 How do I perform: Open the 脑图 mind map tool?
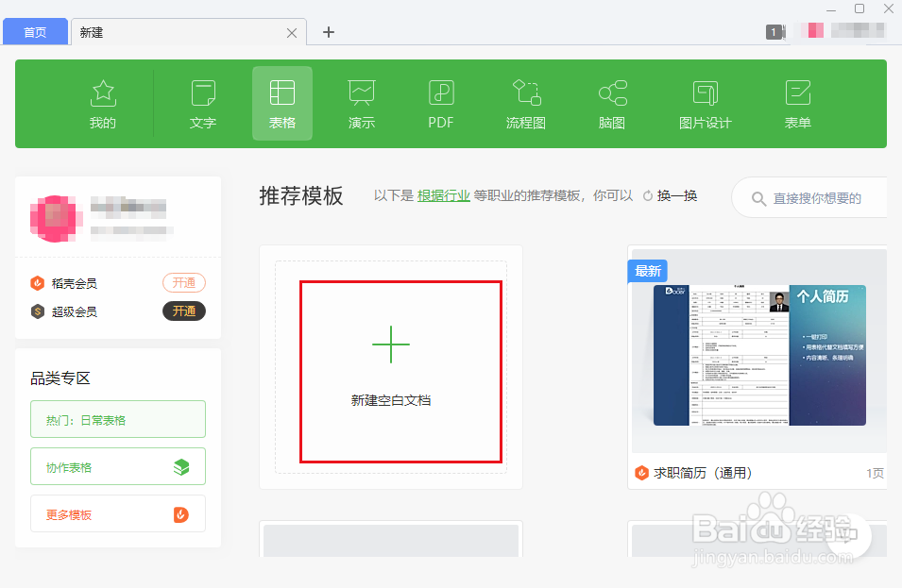(x=611, y=104)
